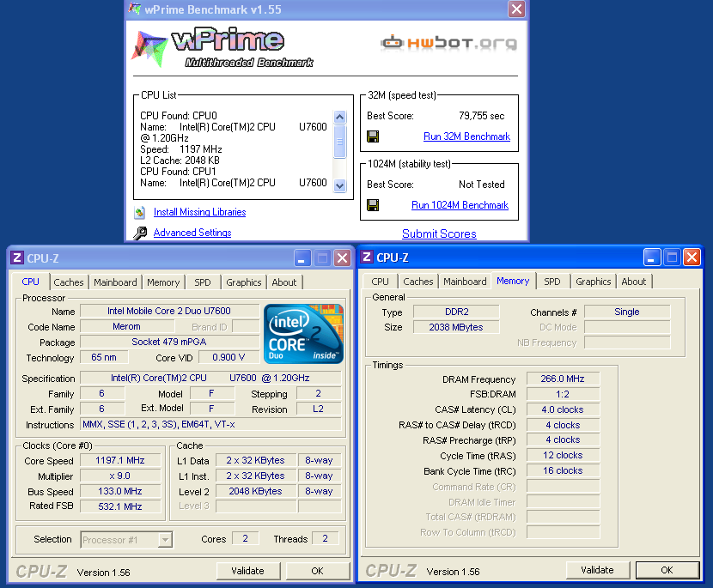Screen dimensions: 713x588
Task: Click the Name field showing Intel Mobile Core 2 Duo U7600
Action: pyautogui.click(x=169, y=311)
